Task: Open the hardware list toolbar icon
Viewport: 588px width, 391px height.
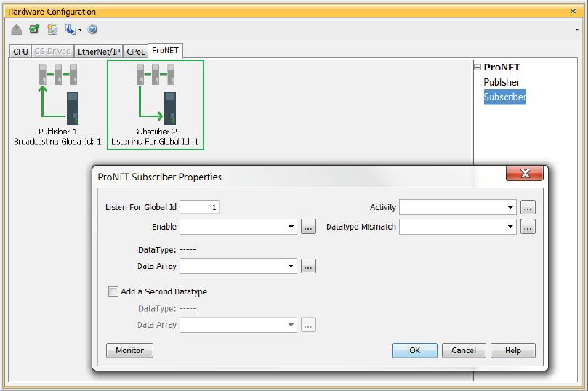Action: pos(52,29)
